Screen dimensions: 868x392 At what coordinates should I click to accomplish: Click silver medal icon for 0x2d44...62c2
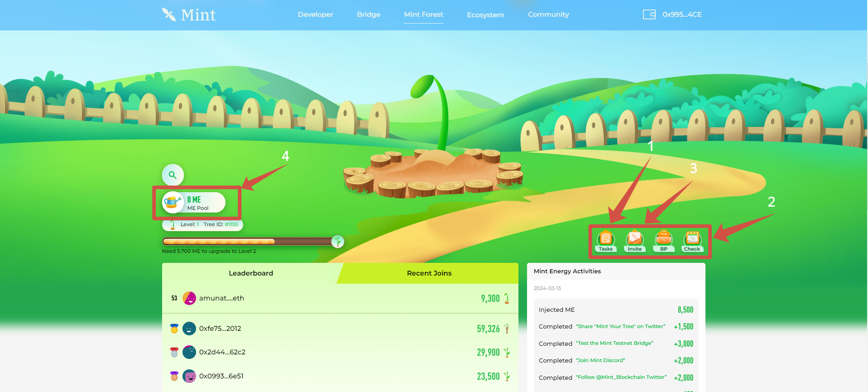(174, 352)
